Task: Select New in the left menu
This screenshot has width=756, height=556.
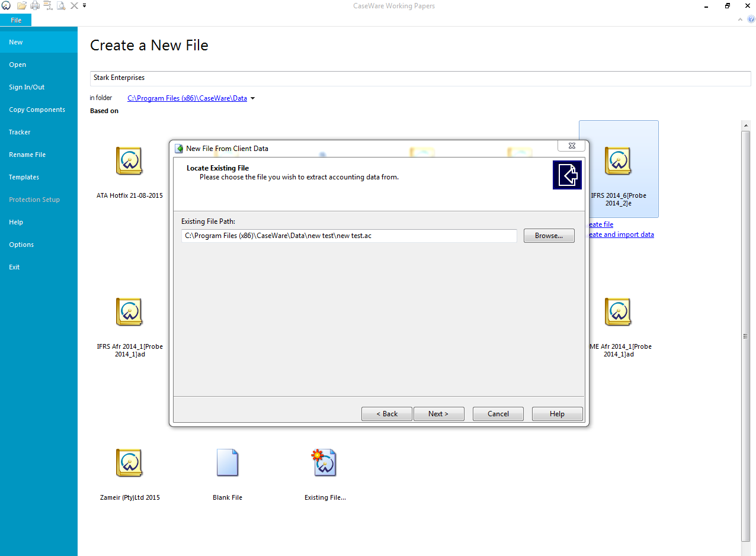Action: (39, 42)
